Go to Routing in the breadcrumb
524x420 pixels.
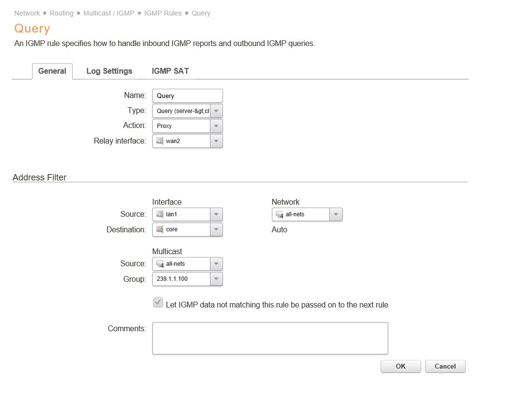pos(62,13)
